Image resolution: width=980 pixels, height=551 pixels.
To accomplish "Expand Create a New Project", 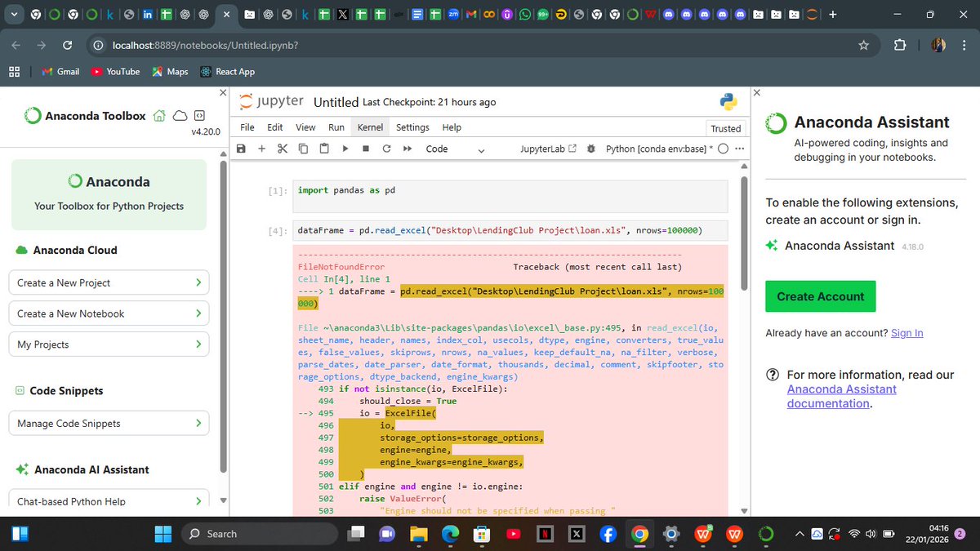I will 109,282.
